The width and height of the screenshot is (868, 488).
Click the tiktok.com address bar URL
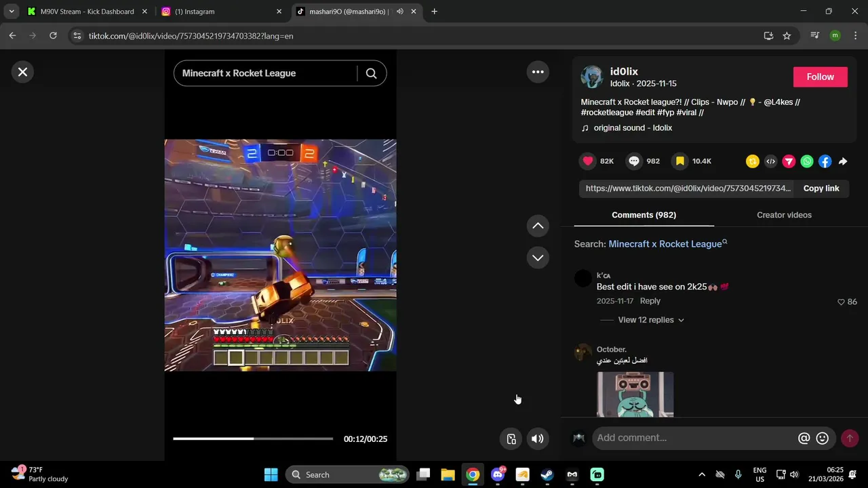point(191,36)
